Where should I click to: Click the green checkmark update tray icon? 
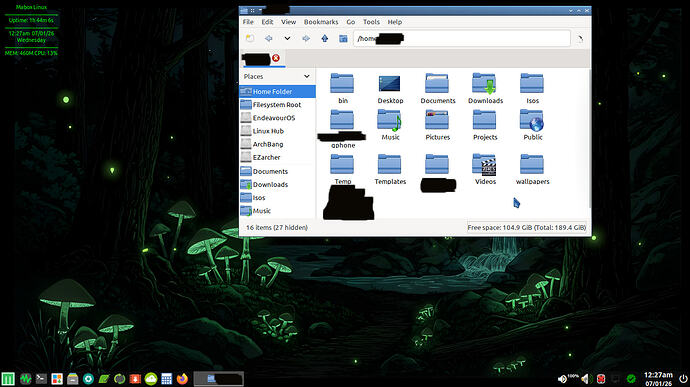(x=631, y=379)
